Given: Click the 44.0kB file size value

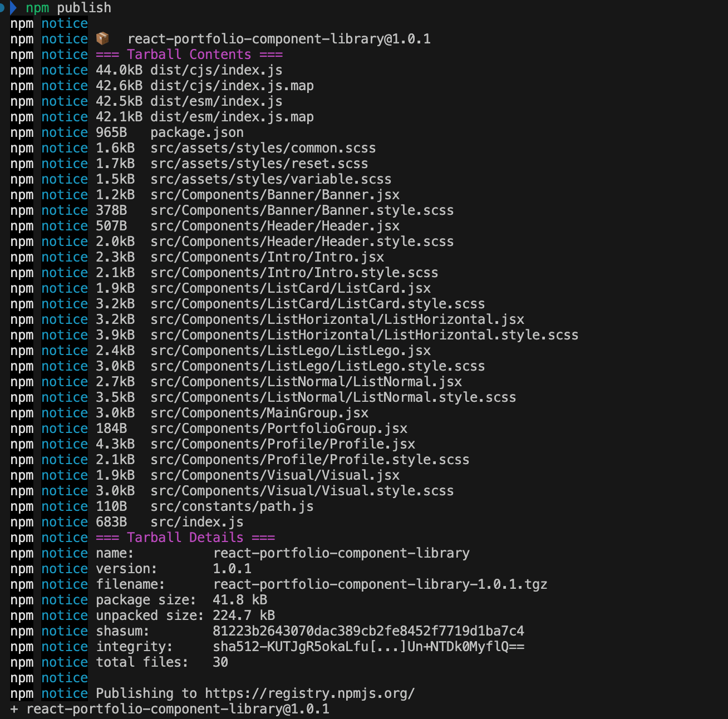Looking at the screenshot, I should point(119,70).
